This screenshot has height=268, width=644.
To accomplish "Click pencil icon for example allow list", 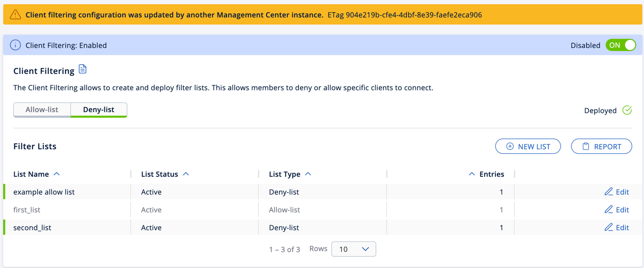I will tap(608, 192).
